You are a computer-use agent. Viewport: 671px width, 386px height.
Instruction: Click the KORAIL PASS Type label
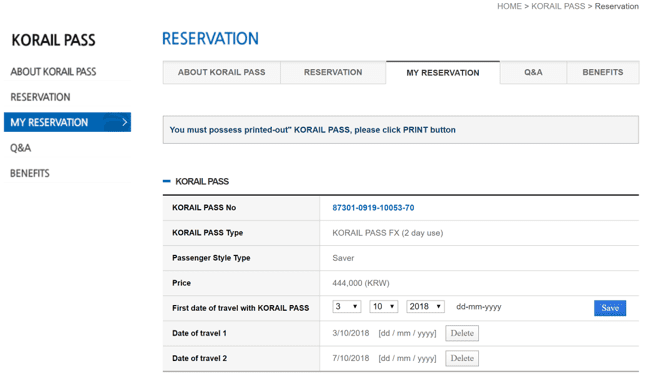click(x=207, y=233)
